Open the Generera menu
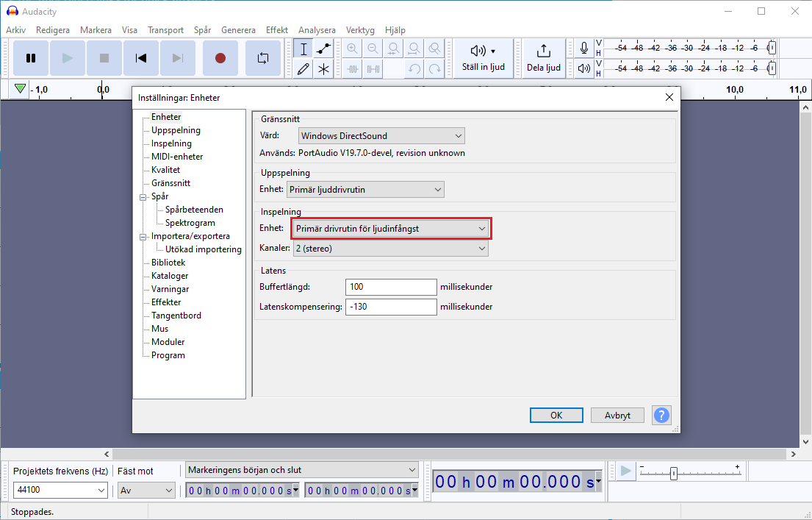This screenshot has height=520, width=812. (238, 30)
